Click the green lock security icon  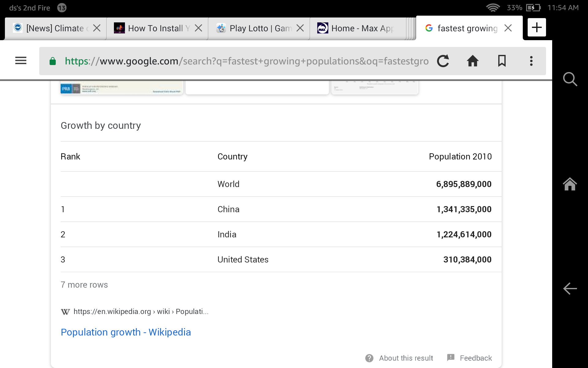coord(53,61)
